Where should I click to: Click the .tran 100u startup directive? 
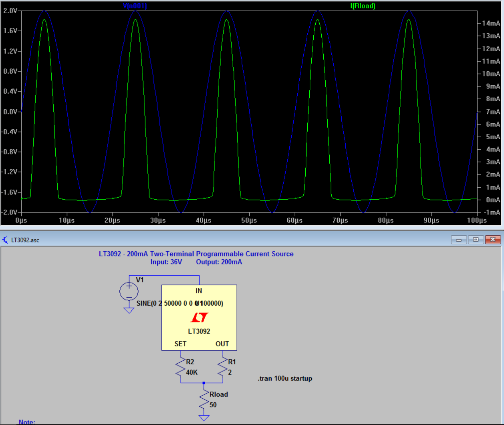[x=285, y=379]
